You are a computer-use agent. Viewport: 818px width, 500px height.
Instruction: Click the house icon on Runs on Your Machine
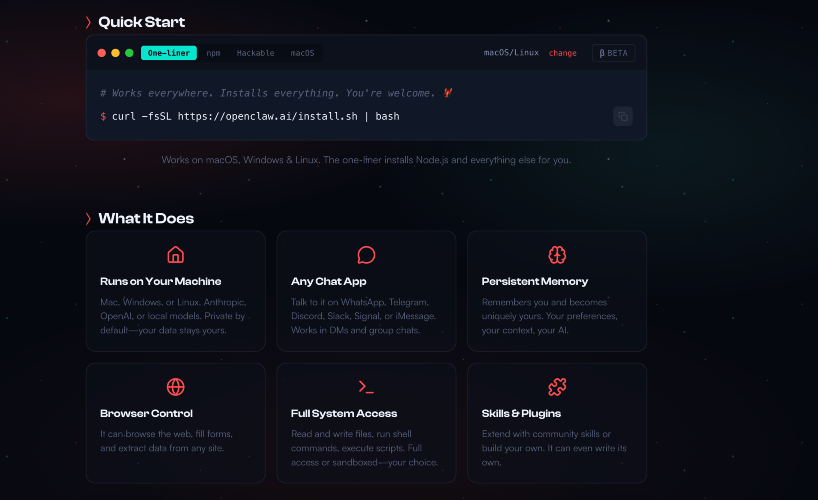pos(176,255)
